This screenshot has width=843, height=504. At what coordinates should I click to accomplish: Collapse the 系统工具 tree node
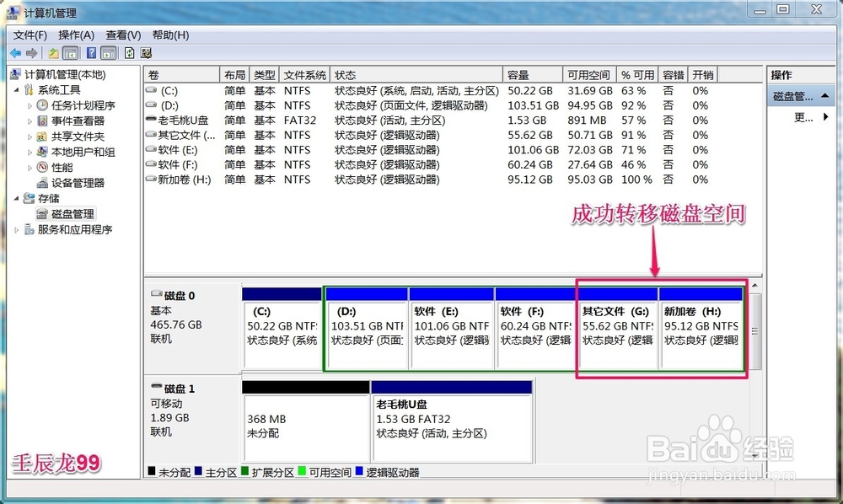[x=17, y=89]
